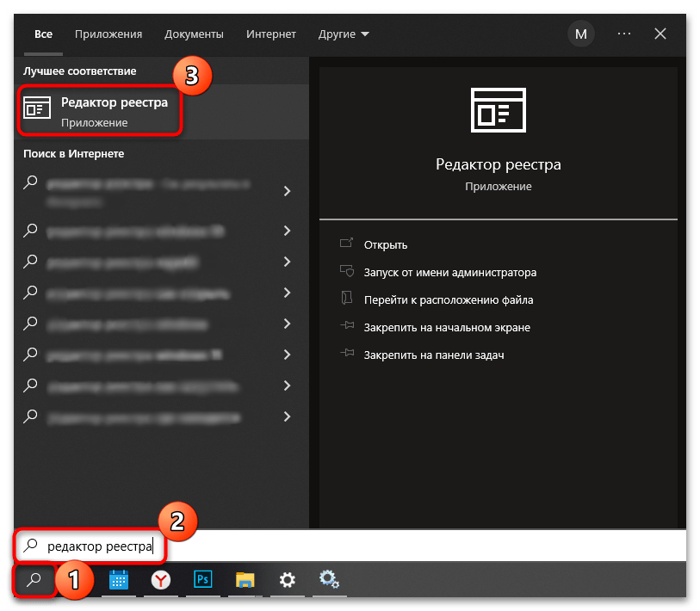Viewport: 700px width, 611px height.
Task: Open Photoshop from the taskbar
Action: tap(204, 581)
